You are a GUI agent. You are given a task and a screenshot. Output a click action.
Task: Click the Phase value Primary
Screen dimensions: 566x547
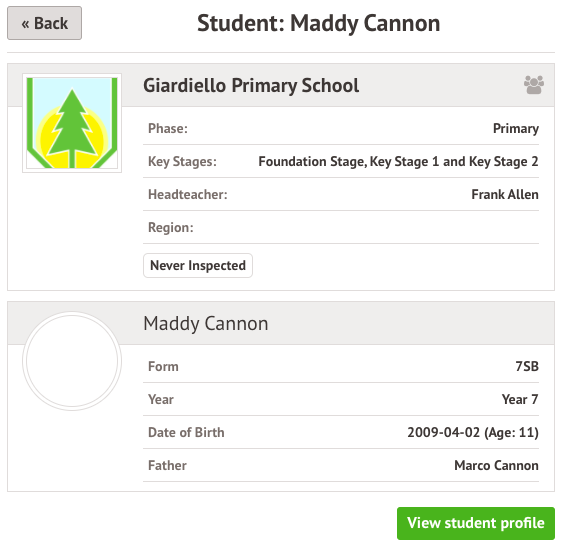click(516, 128)
